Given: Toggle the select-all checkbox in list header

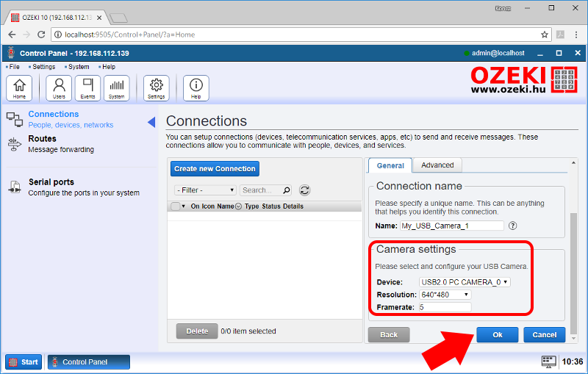Looking at the screenshot, I should 175,206.
